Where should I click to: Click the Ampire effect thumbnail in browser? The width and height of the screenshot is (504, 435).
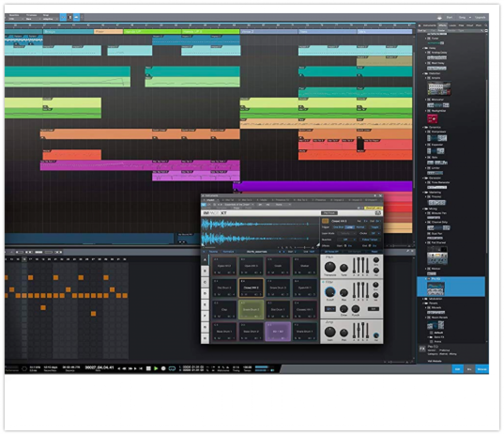click(x=439, y=89)
